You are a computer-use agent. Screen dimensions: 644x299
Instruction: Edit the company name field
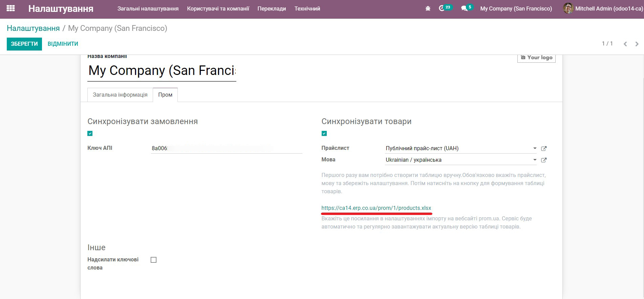162,71
